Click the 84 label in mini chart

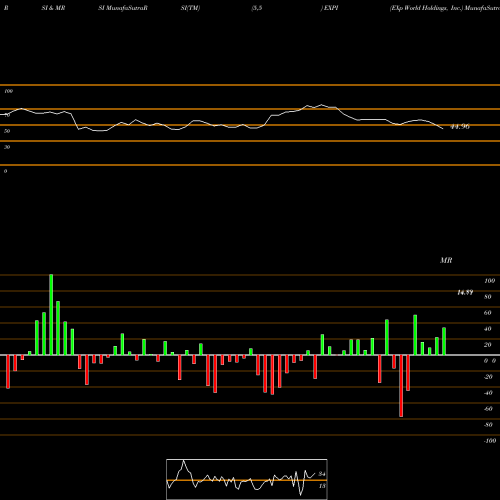point(322,474)
